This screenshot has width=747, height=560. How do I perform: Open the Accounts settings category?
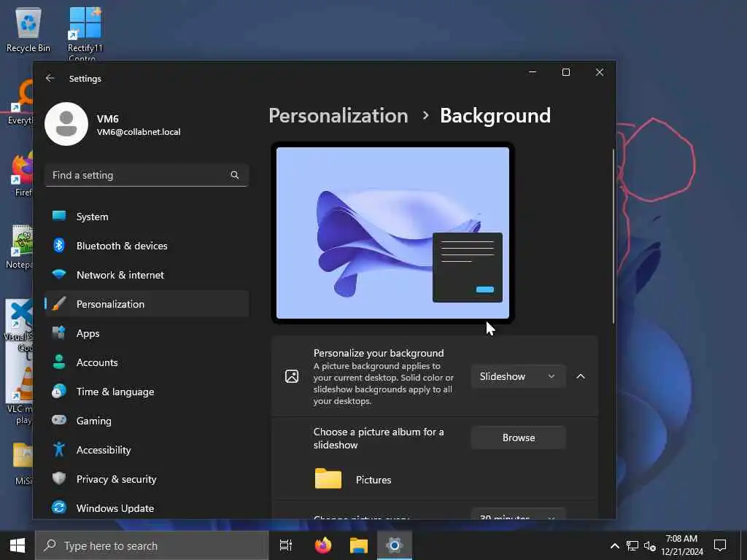(x=147, y=362)
